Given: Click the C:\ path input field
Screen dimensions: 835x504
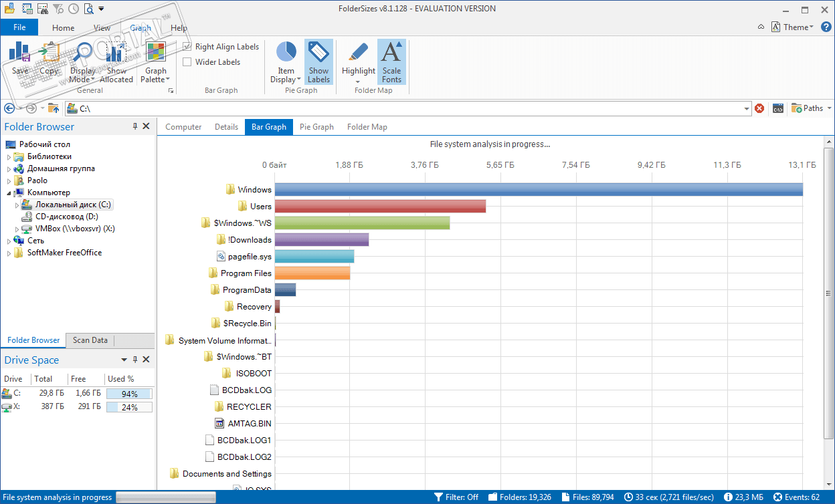Looking at the screenshot, I should point(408,108).
